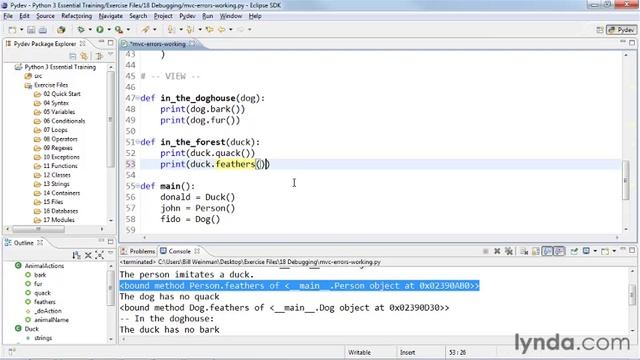Image resolution: width=640 pixels, height=360 pixels.
Task: Click the Next Annotation toolbar icon
Action: [171, 29]
